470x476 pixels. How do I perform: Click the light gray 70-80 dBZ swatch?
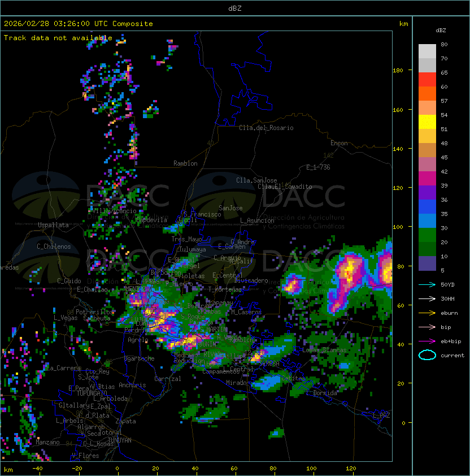427,51
